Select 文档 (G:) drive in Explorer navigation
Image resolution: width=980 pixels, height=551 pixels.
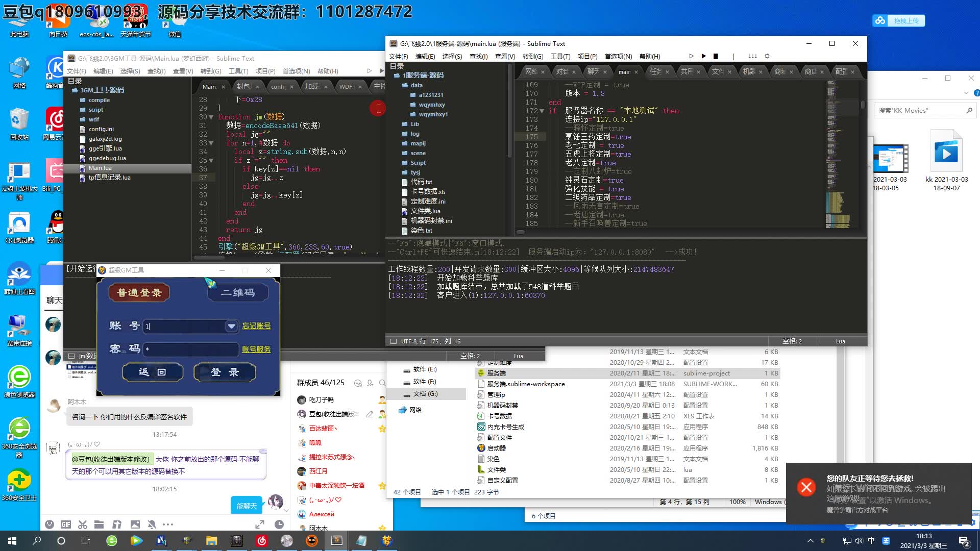tap(425, 394)
